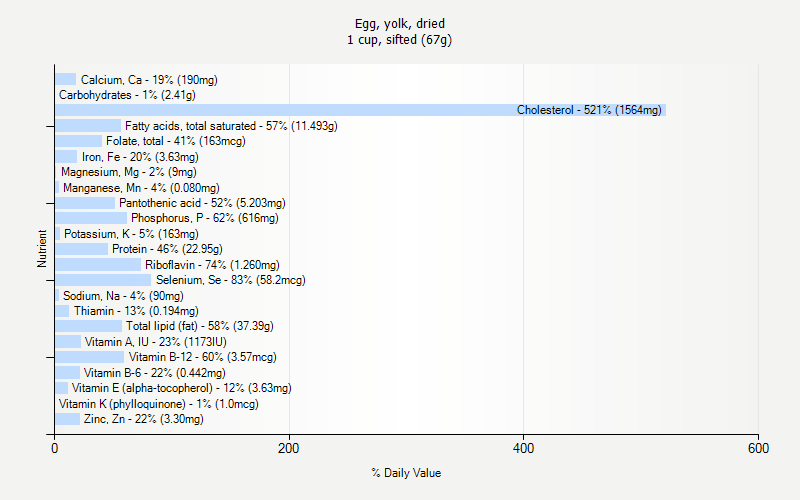The height and width of the screenshot is (500, 800).
Task: Click the '% Daily Value' axis title
Action: (406, 473)
